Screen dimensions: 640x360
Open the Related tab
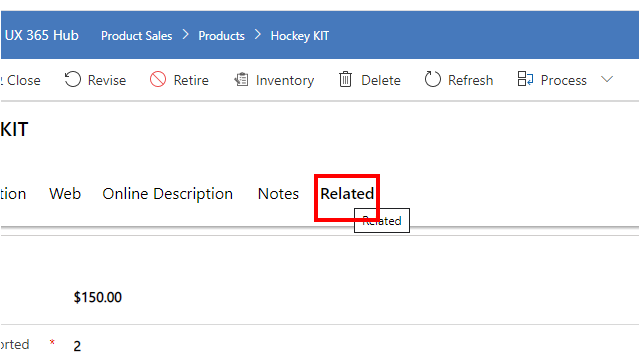[347, 194]
